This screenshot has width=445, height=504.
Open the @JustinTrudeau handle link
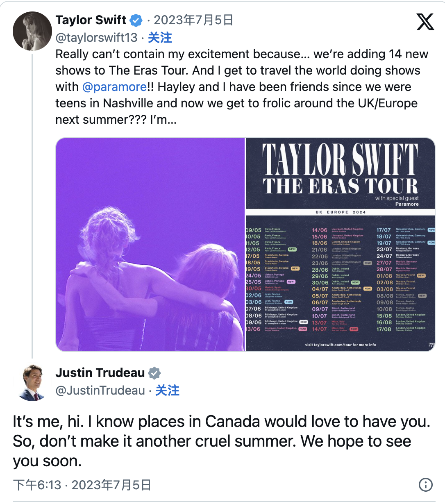tap(100, 390)
